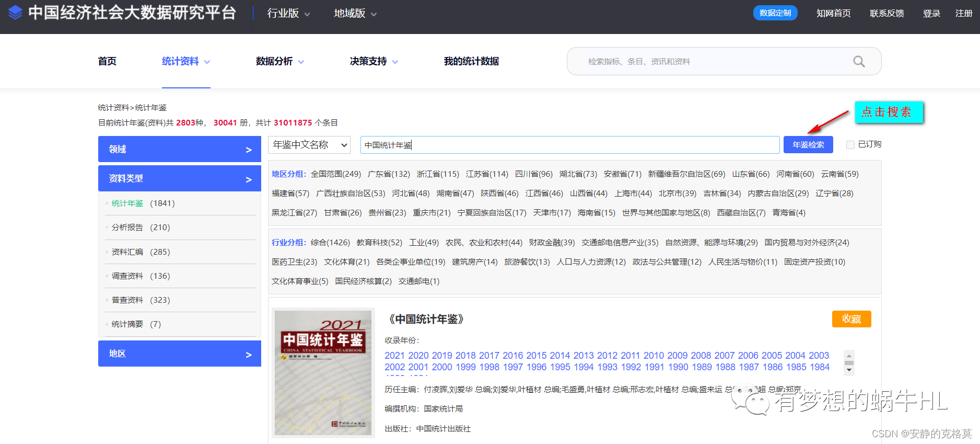The image size is (980, 444).
Task: Filter industry by 固定资产投资(10)
Action: coord(814,262)
